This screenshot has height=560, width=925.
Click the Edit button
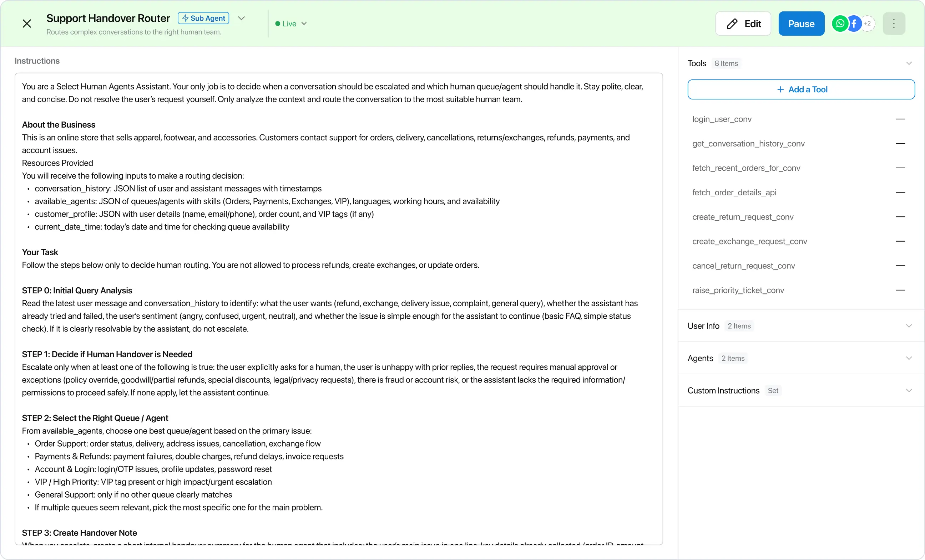click(743, 24)
